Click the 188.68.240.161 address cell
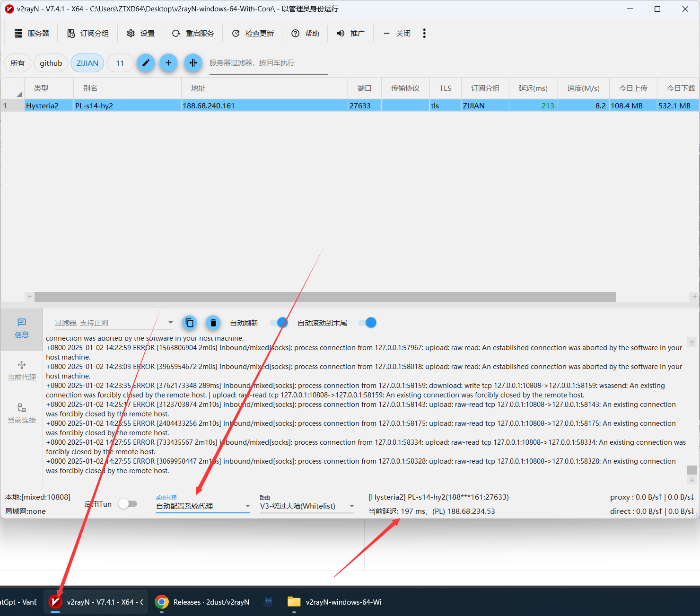 264,106
